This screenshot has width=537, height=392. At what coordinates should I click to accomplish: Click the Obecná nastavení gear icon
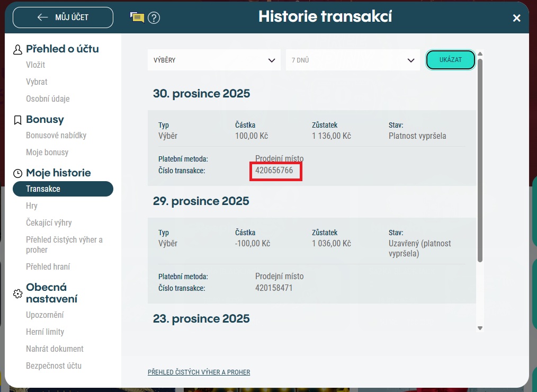[17, 293]
